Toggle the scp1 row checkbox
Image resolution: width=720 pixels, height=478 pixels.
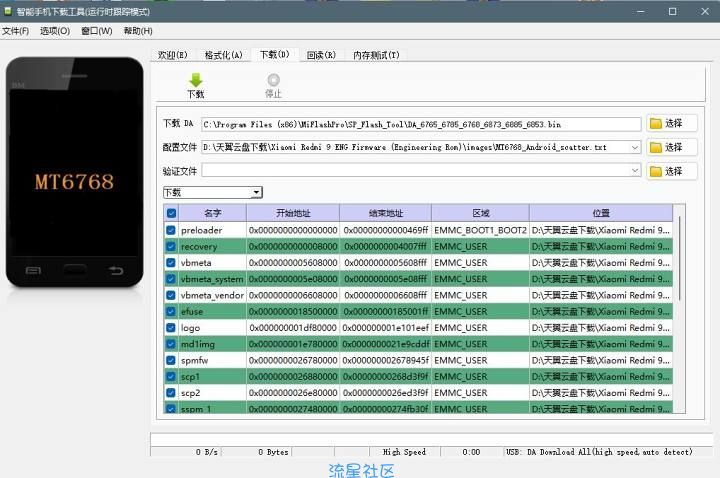pyautogui.click(x=171, y=377)
